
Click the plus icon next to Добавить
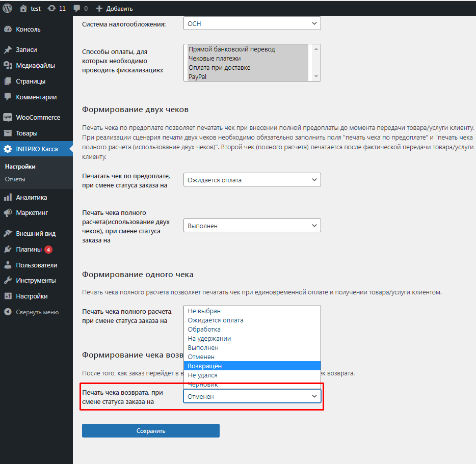coord(99,9)
